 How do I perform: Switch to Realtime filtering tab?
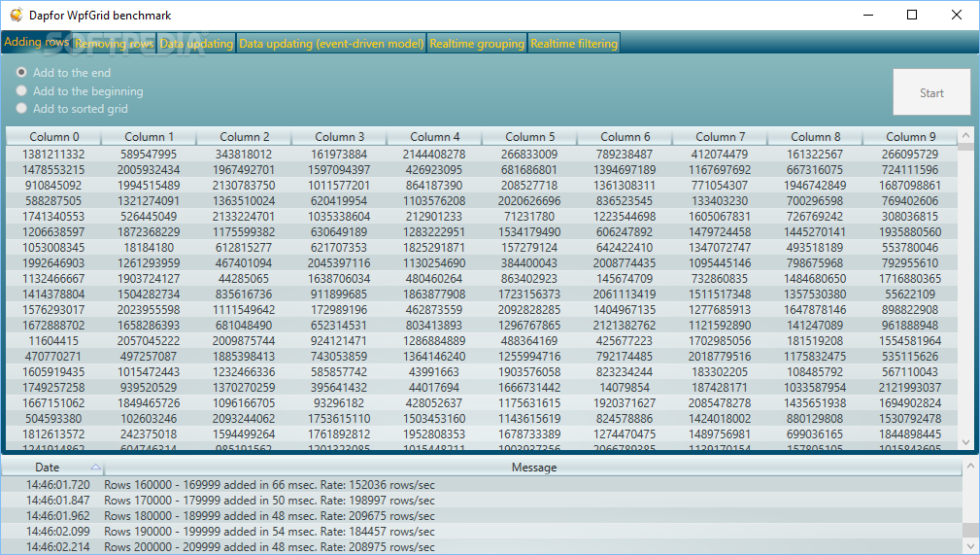574,43
